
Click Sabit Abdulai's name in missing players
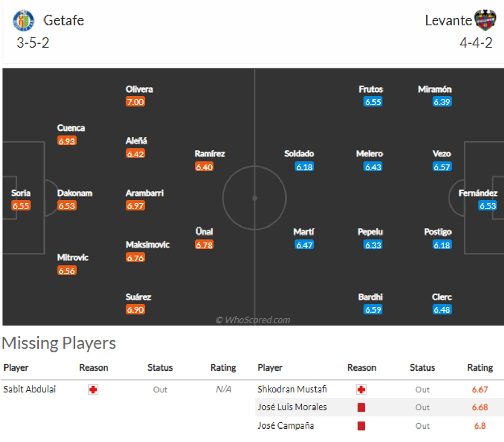pyautogui.click(x=30, y=389)
